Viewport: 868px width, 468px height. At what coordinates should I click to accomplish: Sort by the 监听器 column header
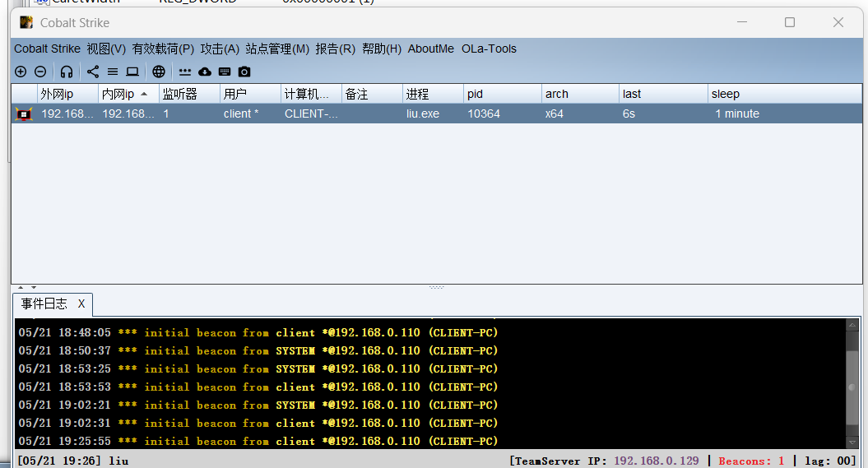click(x=189, y=94)
